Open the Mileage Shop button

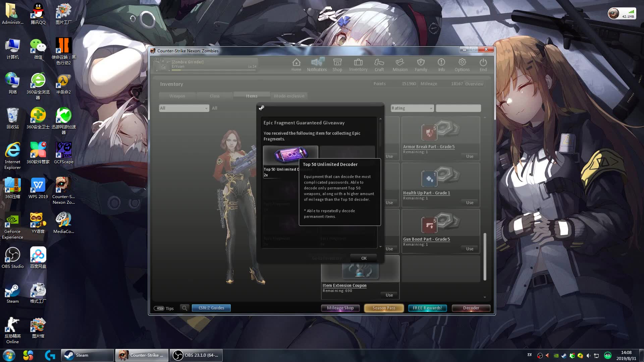click(x=340, y=308)
